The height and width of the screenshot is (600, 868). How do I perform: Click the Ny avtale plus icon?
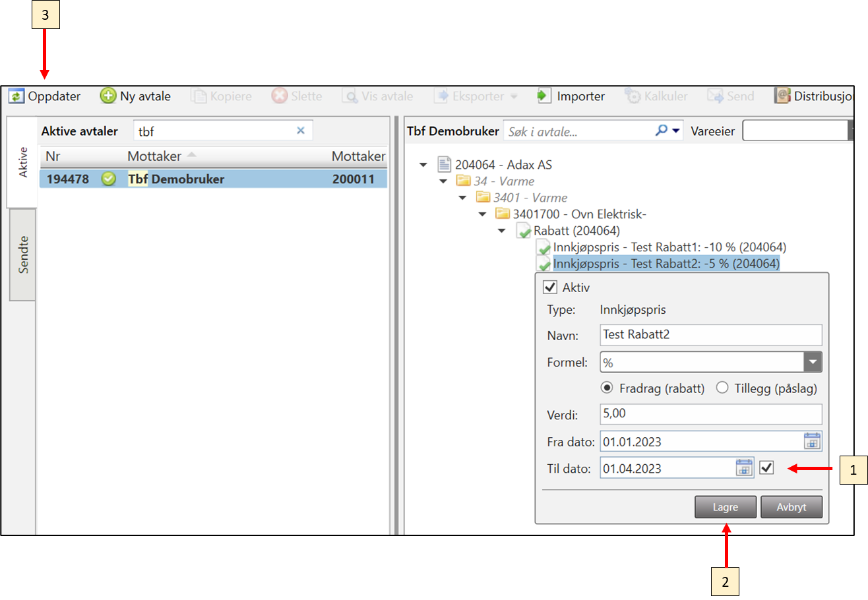108,96
